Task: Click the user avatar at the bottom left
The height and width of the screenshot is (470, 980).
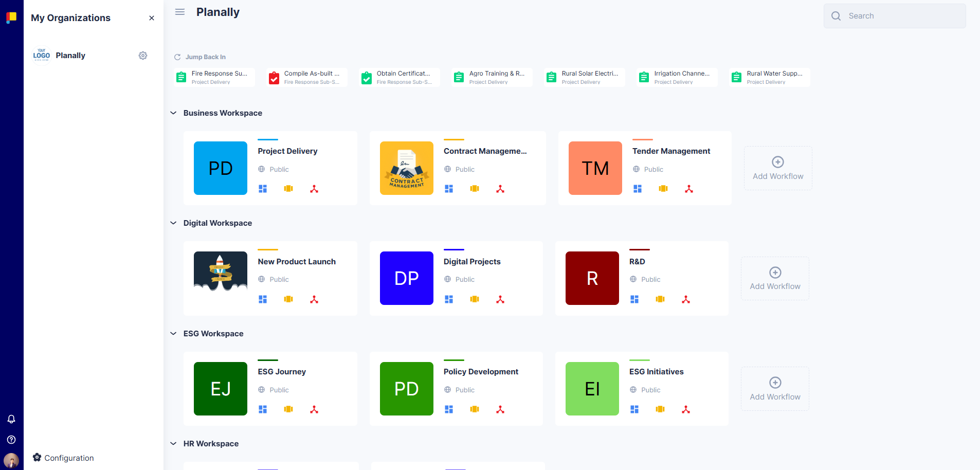Action: click(x=11, y=460)
